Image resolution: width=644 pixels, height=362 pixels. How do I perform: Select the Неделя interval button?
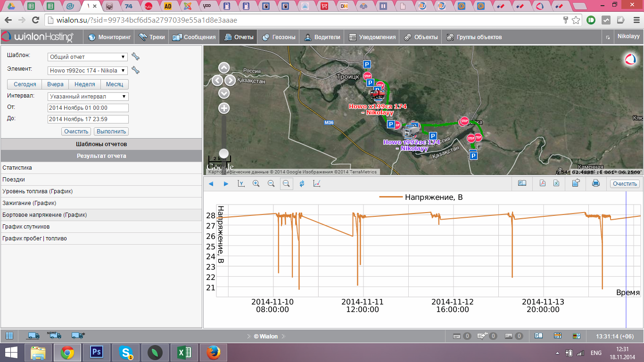coord(85,84)
